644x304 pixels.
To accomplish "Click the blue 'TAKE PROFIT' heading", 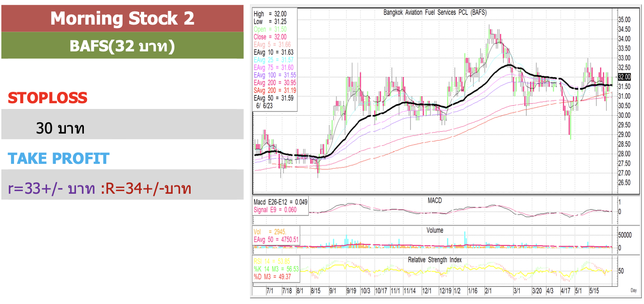I will 58,159.
